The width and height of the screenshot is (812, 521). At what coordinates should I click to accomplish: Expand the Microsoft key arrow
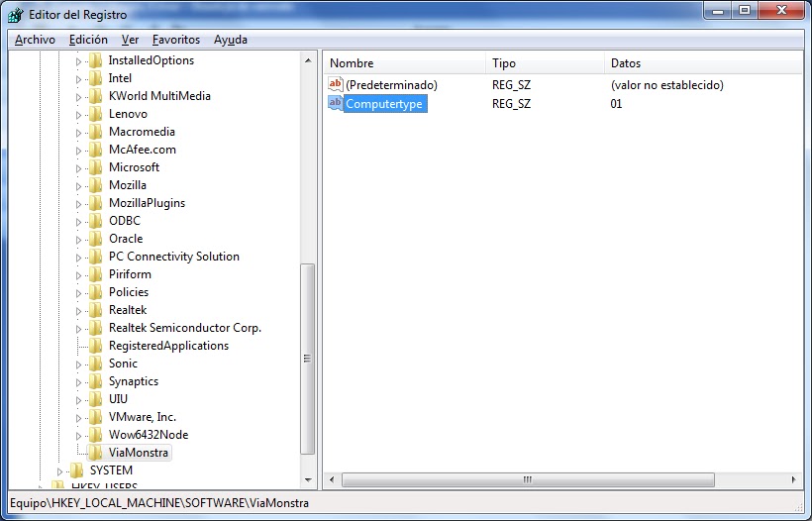[x=78, y=168]
